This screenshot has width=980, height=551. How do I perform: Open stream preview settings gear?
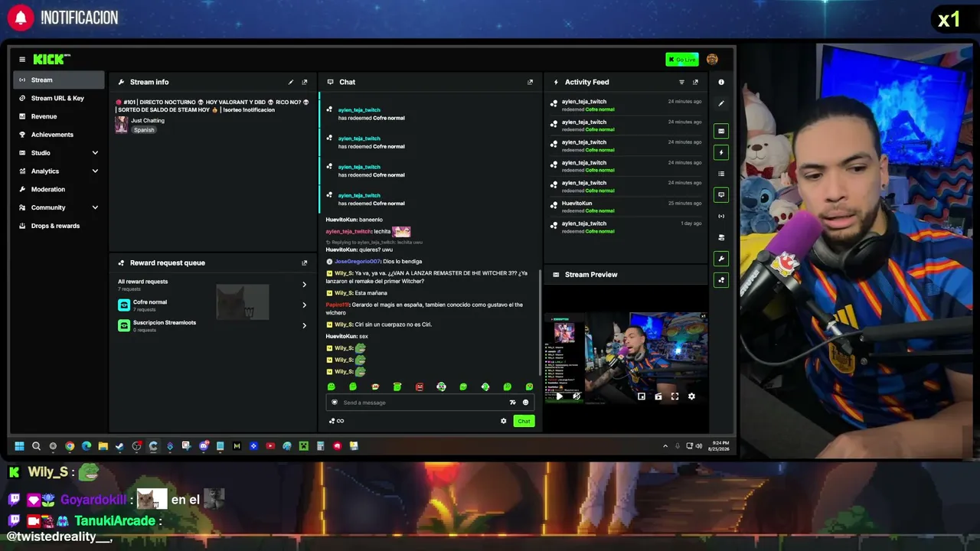tap(691, 396)
